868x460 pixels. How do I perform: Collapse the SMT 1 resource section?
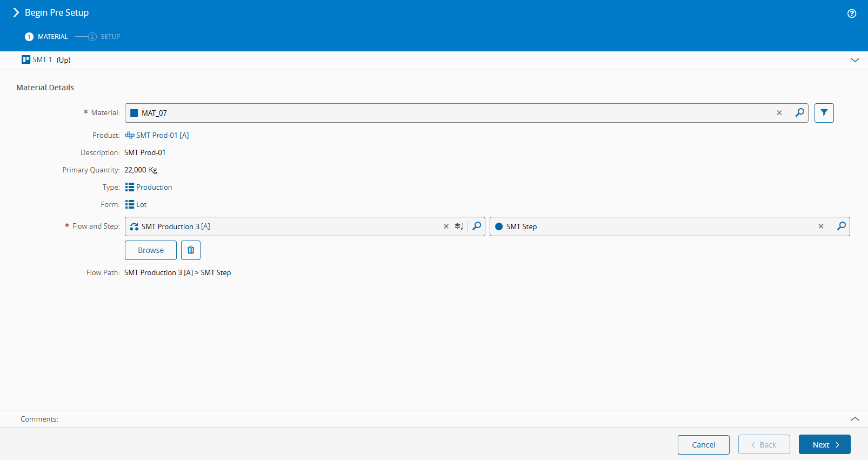tap(855, 60)
